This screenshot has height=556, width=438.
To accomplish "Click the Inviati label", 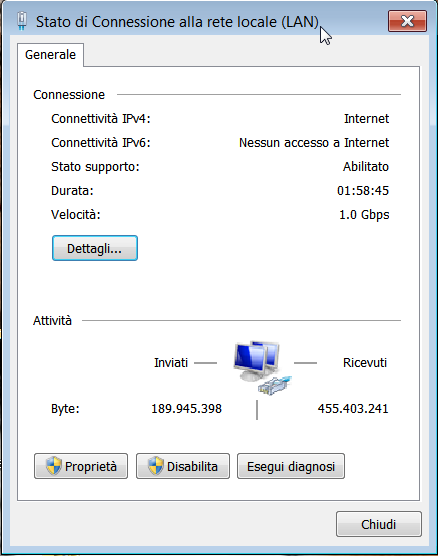I will click(171, 363).
